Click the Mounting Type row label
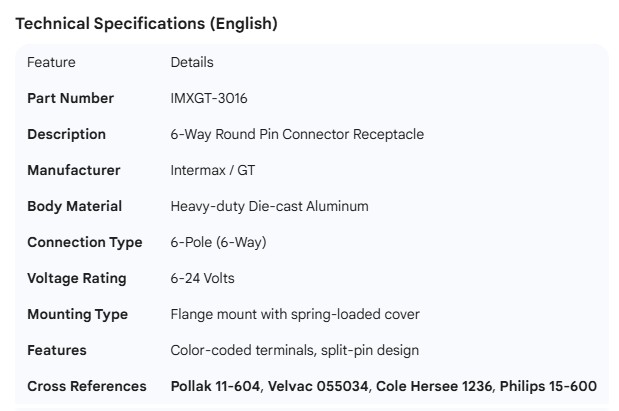Screen dimensions: 619x411 (x=77, y=314)
